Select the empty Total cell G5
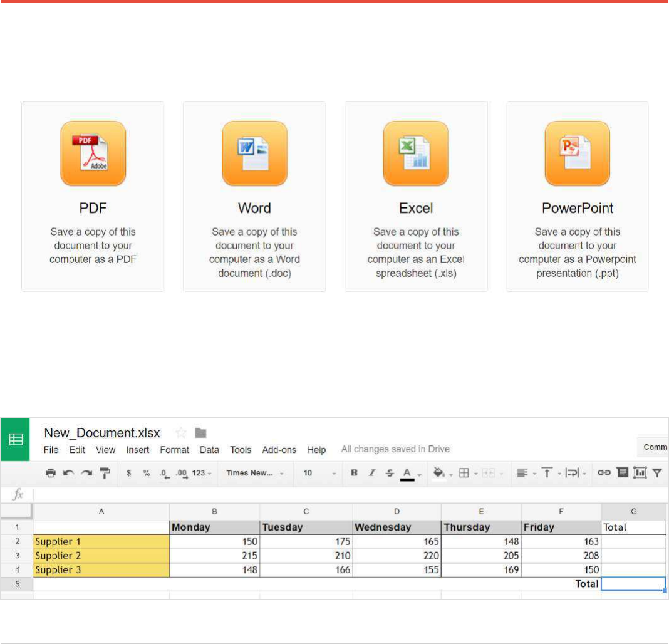669x644 pixels. point(633,584)
